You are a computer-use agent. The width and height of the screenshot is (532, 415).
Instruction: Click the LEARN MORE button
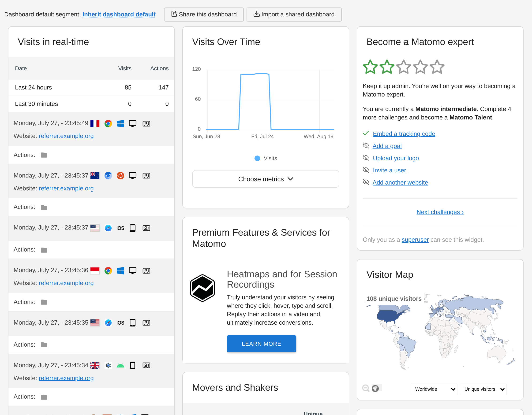261,344
